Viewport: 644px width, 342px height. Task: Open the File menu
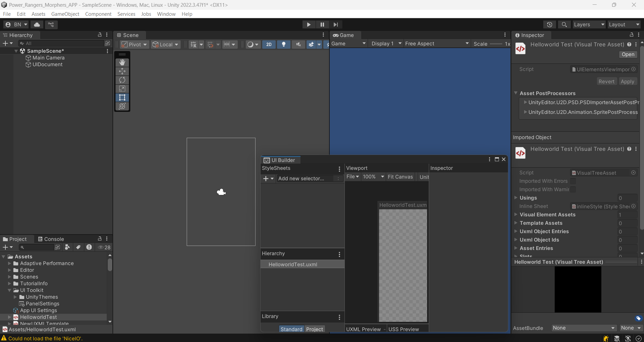point(7,14)
